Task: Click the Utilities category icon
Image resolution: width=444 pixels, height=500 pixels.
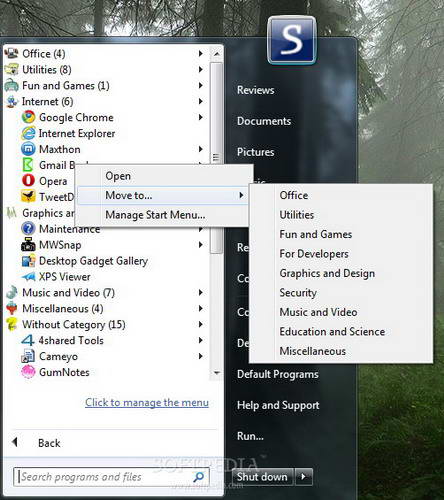Action: (12, 70)
